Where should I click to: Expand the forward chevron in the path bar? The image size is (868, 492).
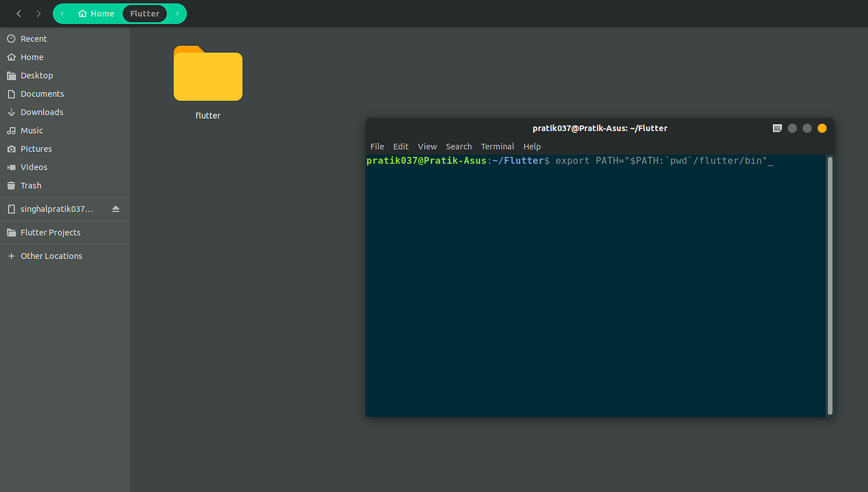pos(178,13)
